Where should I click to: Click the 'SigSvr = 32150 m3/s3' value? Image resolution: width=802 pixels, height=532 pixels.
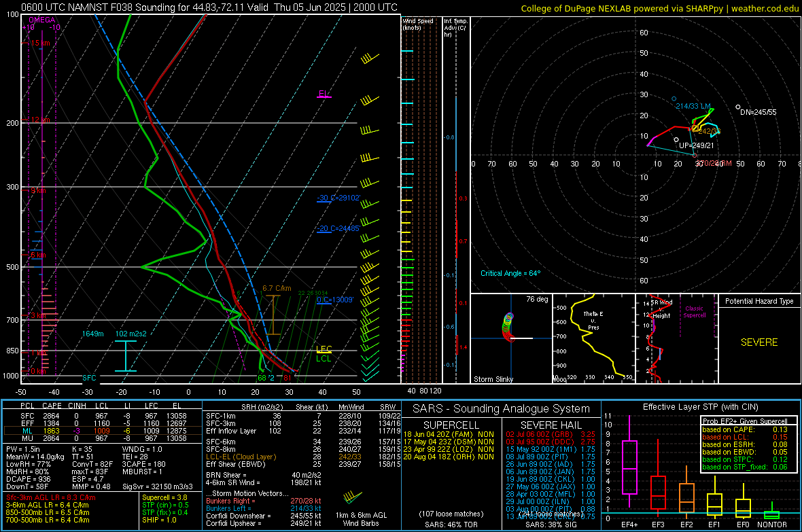[158, 486]
